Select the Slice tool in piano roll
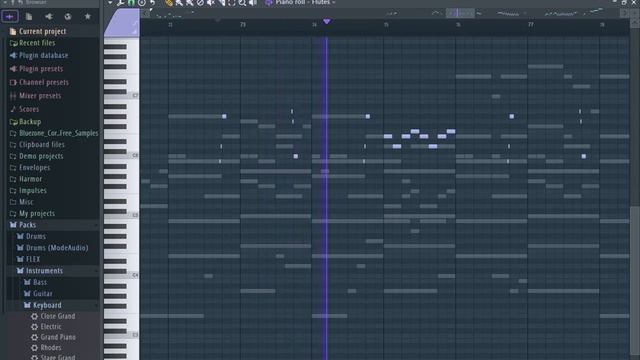The image size is (640, 360). coord(221,2)
